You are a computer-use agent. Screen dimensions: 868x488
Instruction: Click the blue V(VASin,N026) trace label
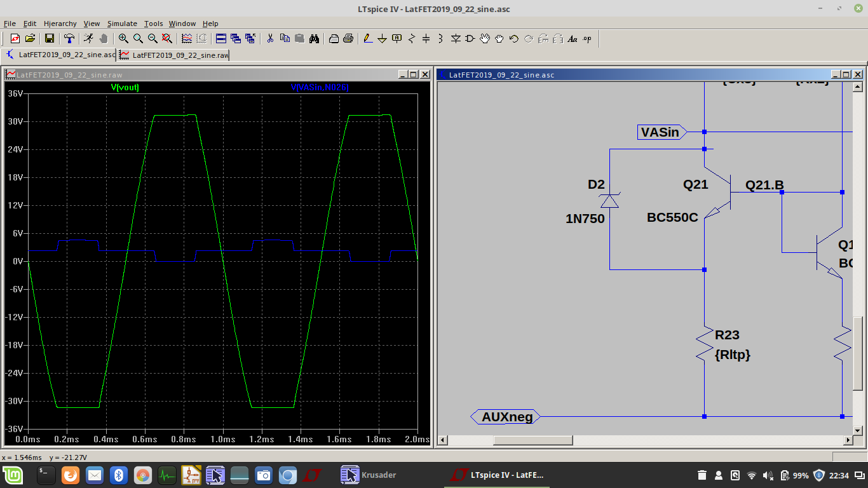[x=320, y=87]
